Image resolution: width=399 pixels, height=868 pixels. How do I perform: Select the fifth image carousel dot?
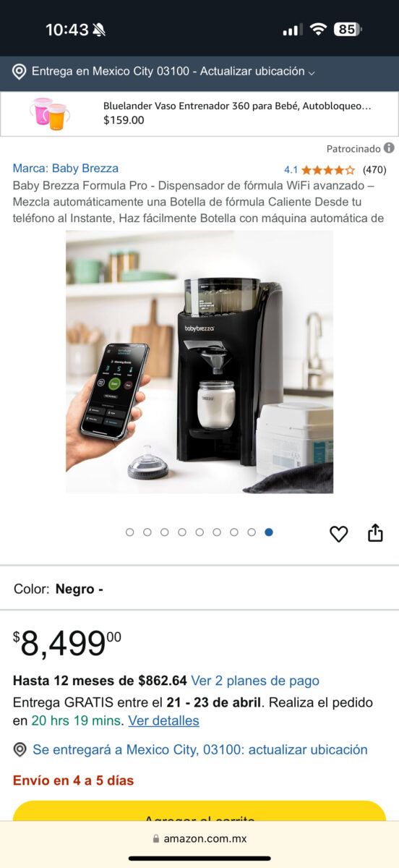(199, 532)
